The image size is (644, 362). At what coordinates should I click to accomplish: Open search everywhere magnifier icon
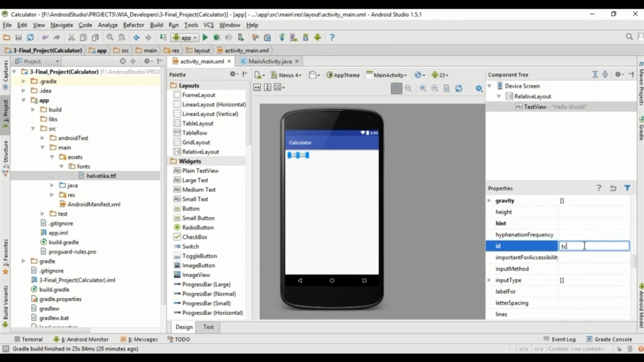tap(629, 37)
